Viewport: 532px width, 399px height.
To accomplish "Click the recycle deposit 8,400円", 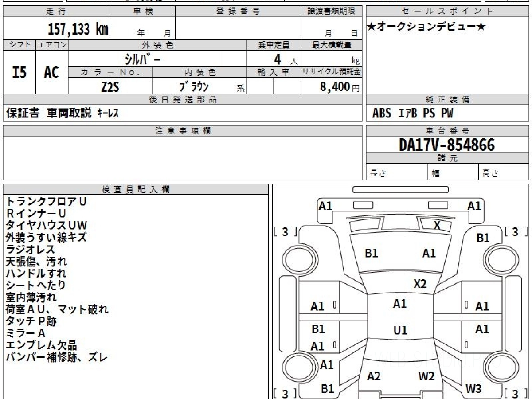I will (x=340, y=87).
